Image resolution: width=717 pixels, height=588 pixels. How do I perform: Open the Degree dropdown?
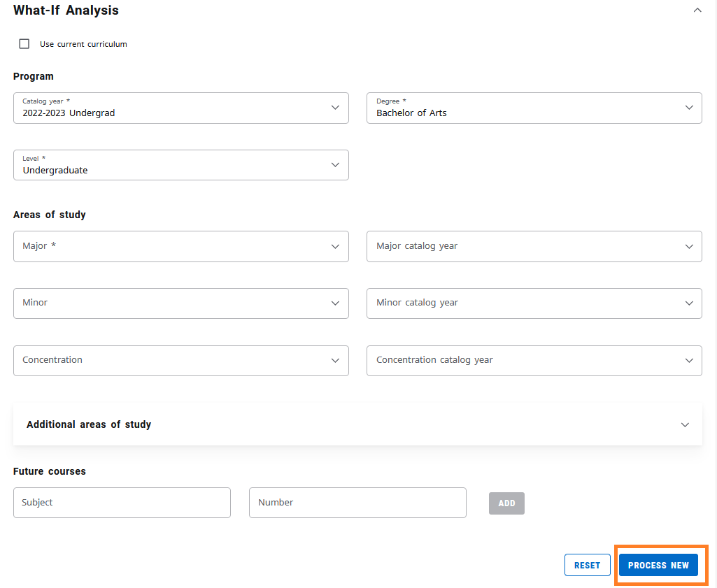coord(534,108)
